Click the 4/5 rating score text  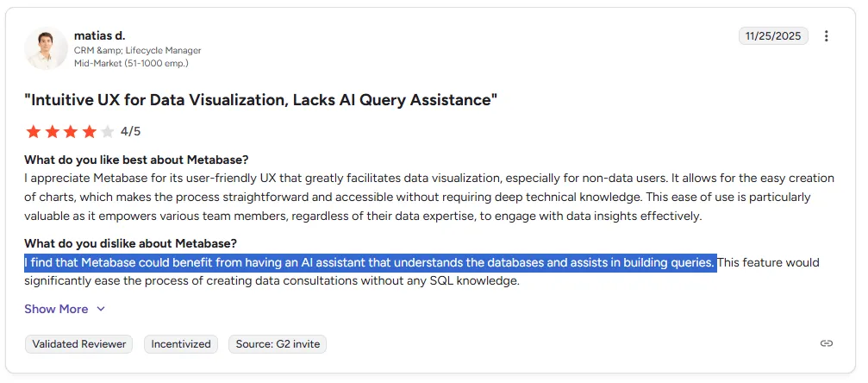coord(130,132)
